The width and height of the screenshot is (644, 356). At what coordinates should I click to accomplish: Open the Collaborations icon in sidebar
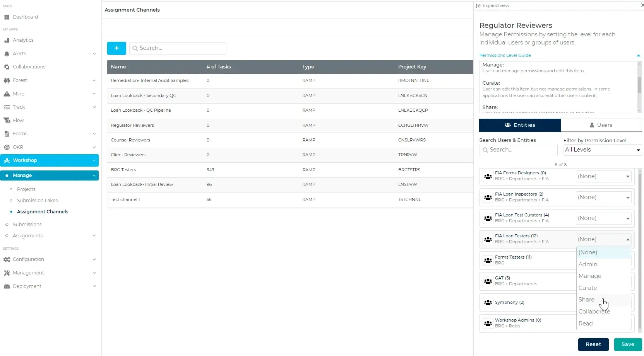7,67
